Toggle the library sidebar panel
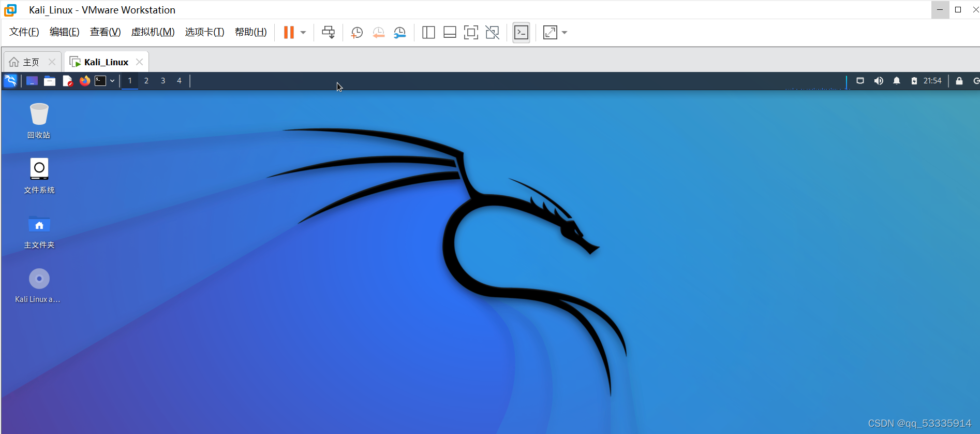 click(428, 33)
